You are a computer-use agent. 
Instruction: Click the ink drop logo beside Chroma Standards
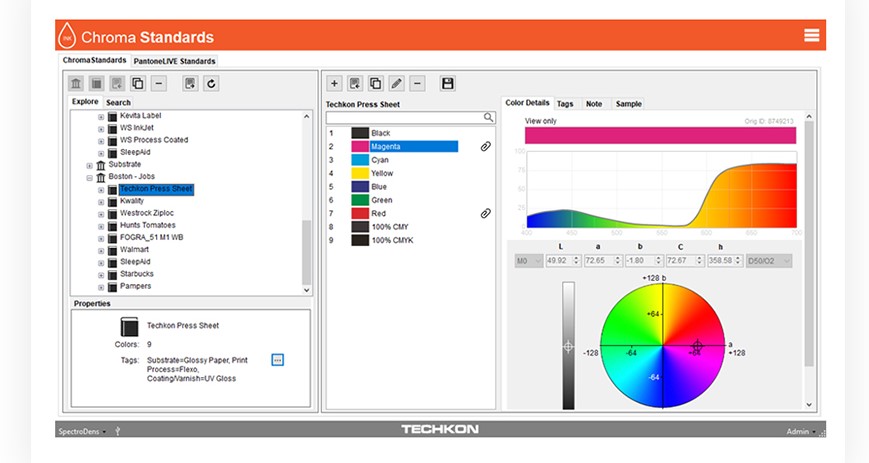point(67,36)
